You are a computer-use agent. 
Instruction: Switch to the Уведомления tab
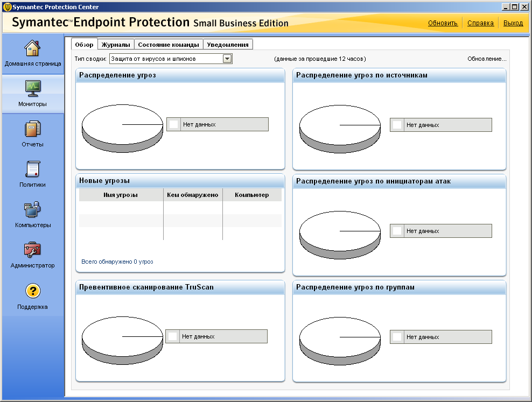pos(228,45)
